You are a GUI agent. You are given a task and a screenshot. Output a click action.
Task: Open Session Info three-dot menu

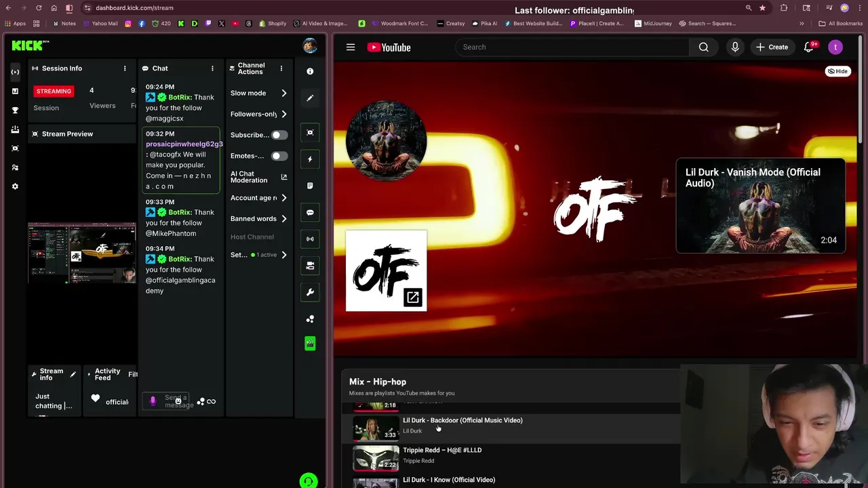[125, 68]
